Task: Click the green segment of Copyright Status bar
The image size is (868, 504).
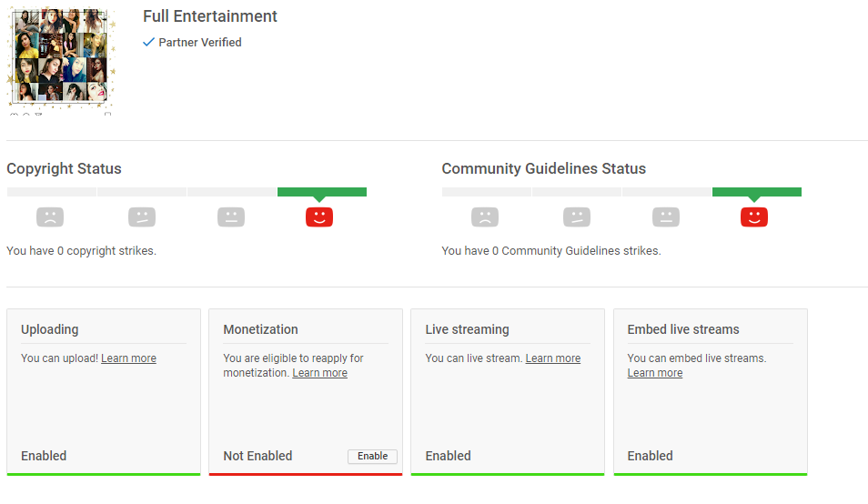Action: pos(321,192)
